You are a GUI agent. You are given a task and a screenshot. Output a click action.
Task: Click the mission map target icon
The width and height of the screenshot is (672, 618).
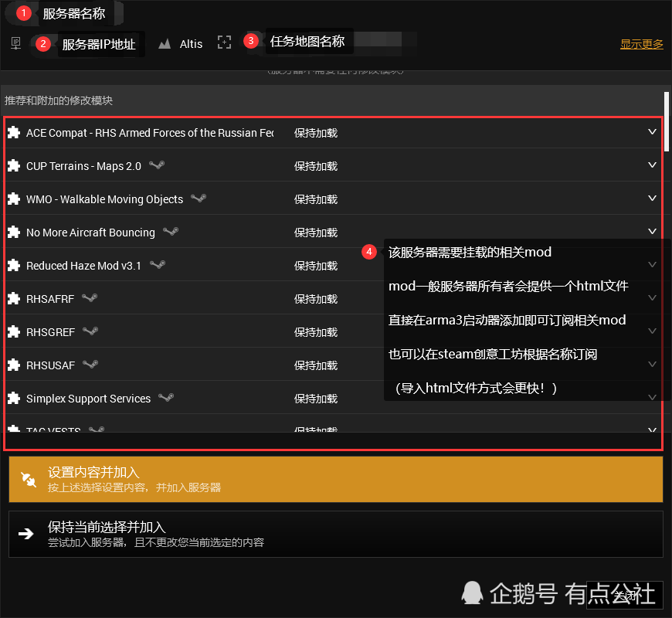pos(224,42)
